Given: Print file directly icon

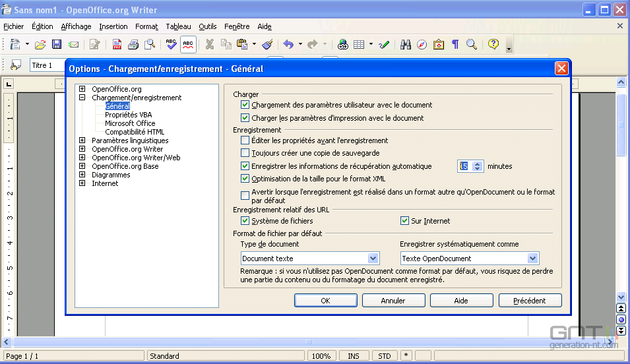Looking at the screenshot, I should (x=133, y=44).
